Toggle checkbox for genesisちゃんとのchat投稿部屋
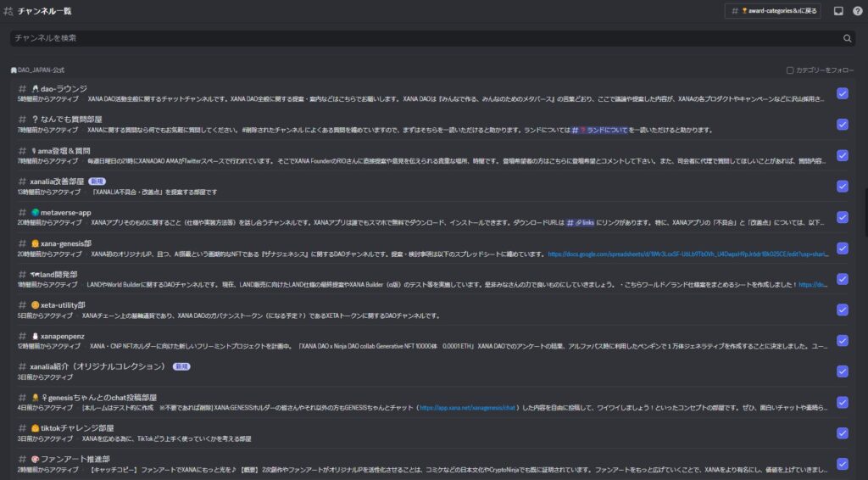The height and width of the screenshot is (480, 868). [x=842, y=403]
